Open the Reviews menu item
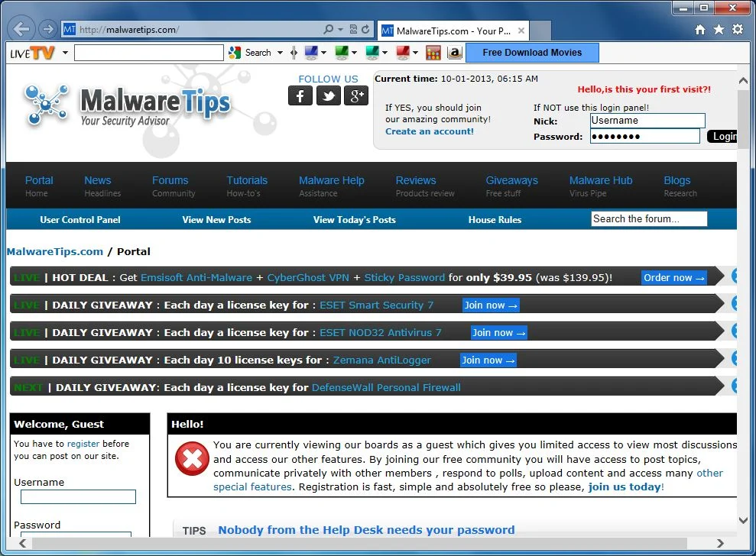This screenshot has height=556, width=756. pos(425,186)
